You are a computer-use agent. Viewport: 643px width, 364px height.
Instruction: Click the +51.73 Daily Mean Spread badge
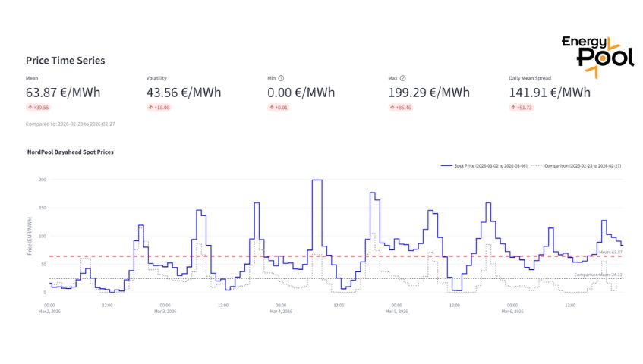pos(522,108)
